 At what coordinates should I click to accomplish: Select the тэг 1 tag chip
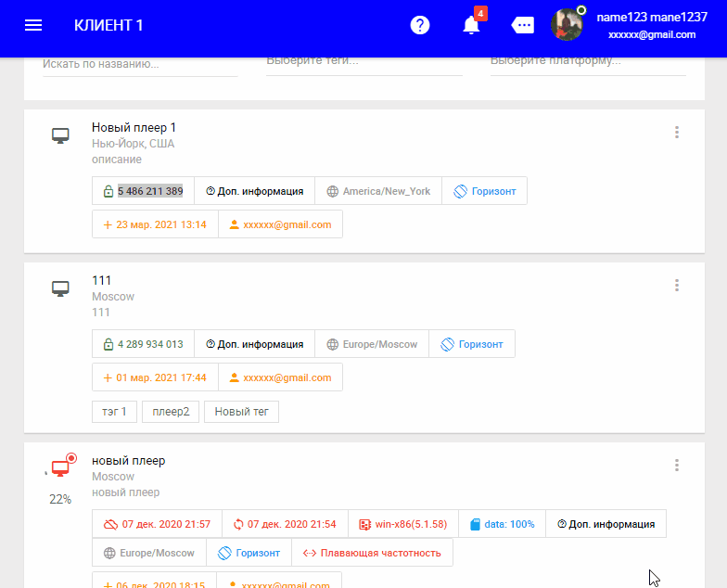[114, 412]
